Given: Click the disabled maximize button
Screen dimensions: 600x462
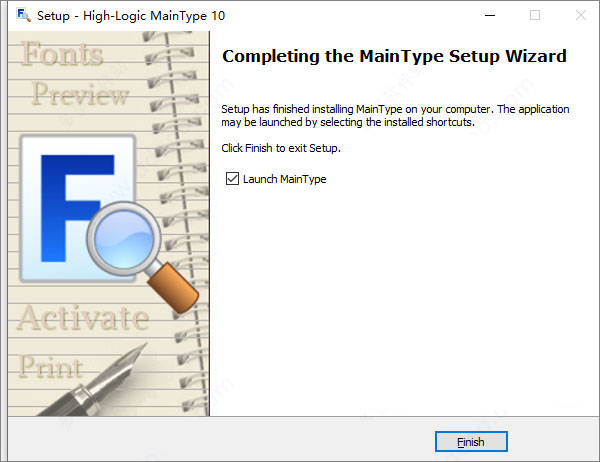Looking at the screenshot, I should 534,15.
